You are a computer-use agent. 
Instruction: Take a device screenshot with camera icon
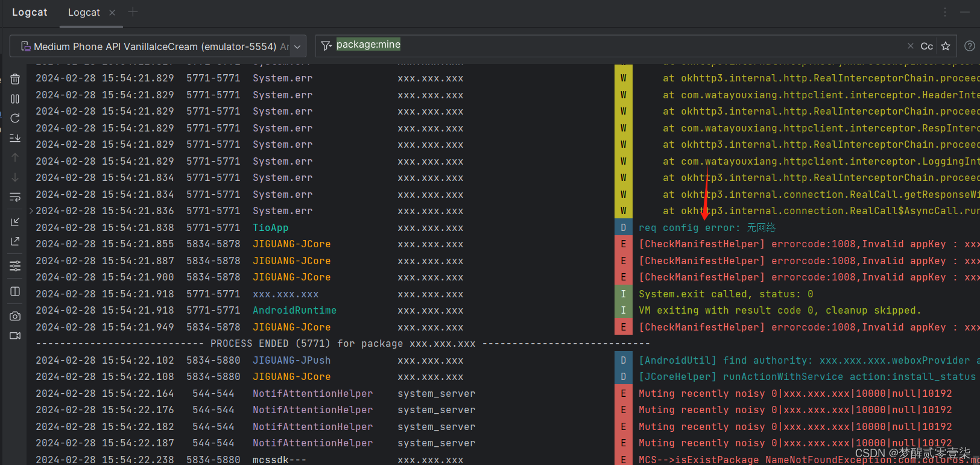click(15, 316)
